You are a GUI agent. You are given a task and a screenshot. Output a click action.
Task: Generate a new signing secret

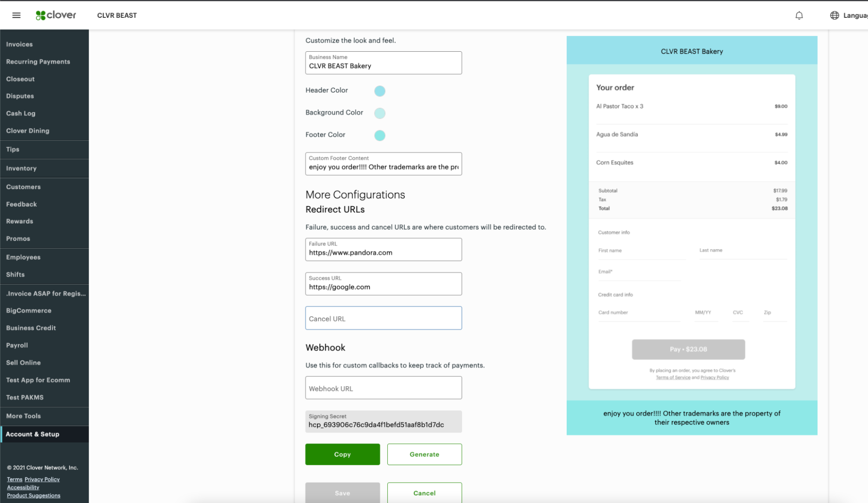[x=424, y=454]
